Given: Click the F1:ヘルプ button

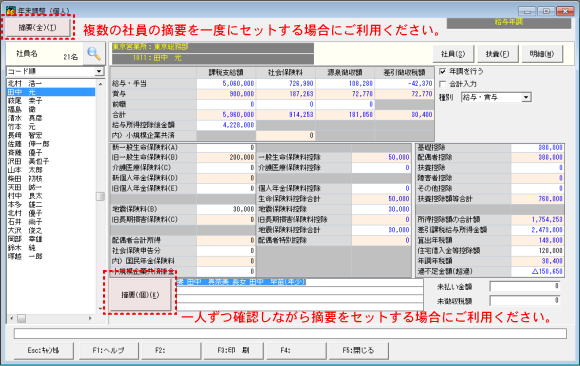Looking at the screenshot, I should 108,350.
